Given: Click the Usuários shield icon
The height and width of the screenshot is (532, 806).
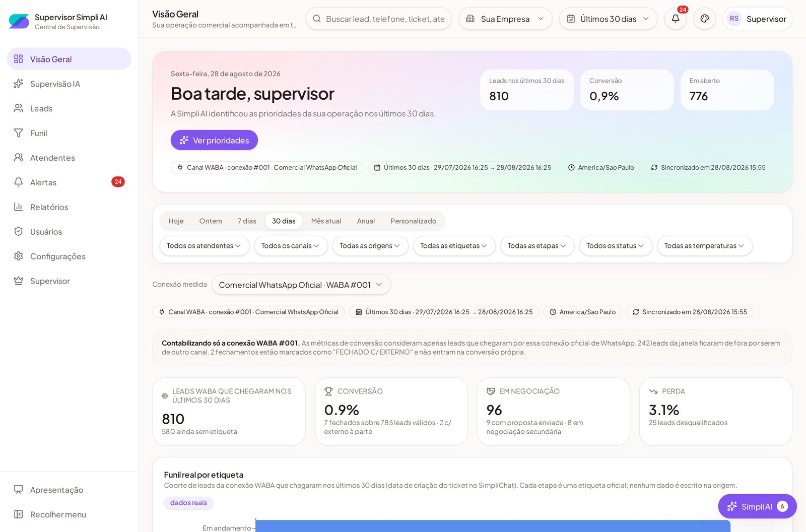Looking at the screenshot, I should coord(19,232).
